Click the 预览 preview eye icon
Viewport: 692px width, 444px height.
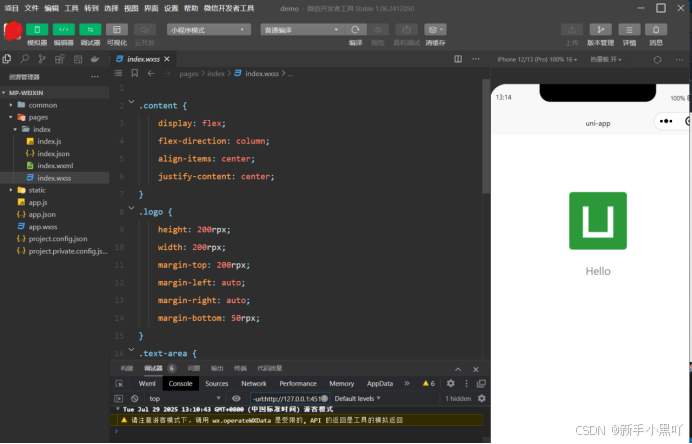tap(378, 30)
